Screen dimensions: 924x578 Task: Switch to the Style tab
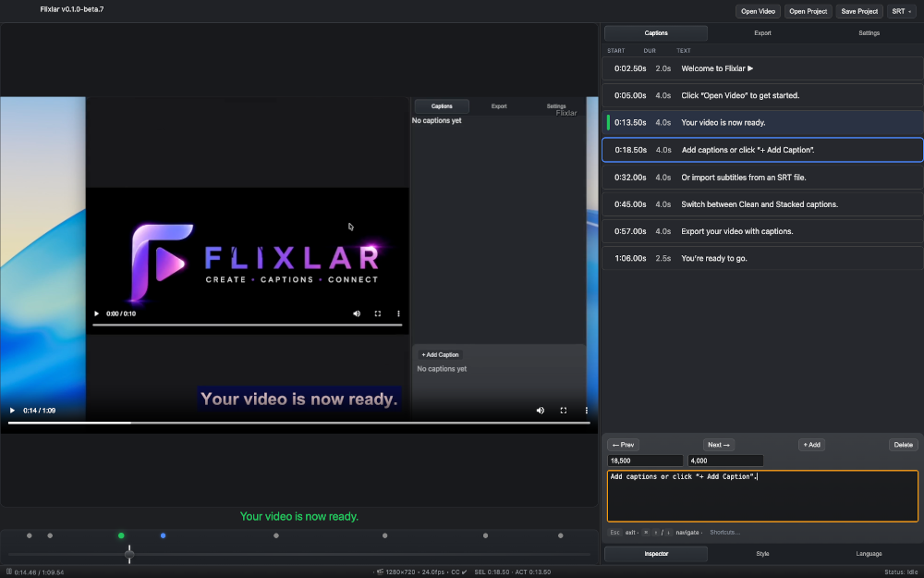point(762,554)
